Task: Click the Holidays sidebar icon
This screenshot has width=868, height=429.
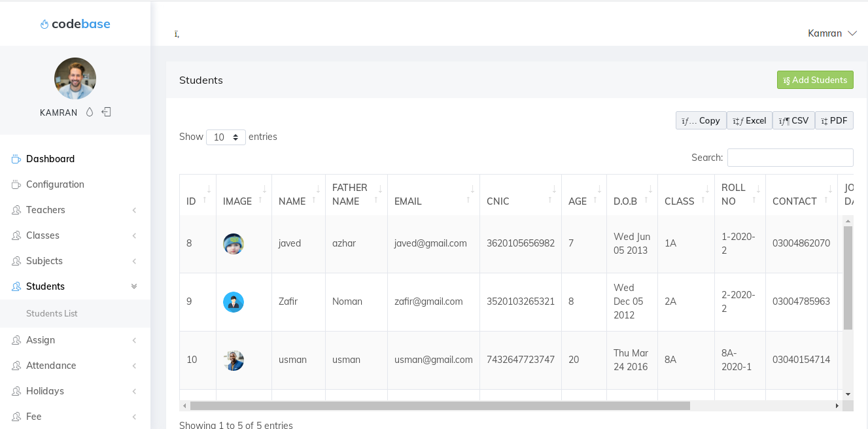Action: click(16, 391)
